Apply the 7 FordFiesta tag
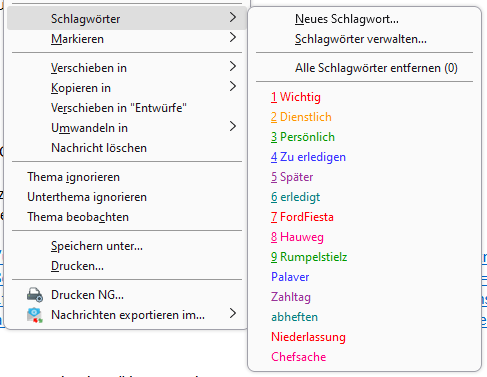Viewport: 487px width, 377px height. tap(302, 217)
